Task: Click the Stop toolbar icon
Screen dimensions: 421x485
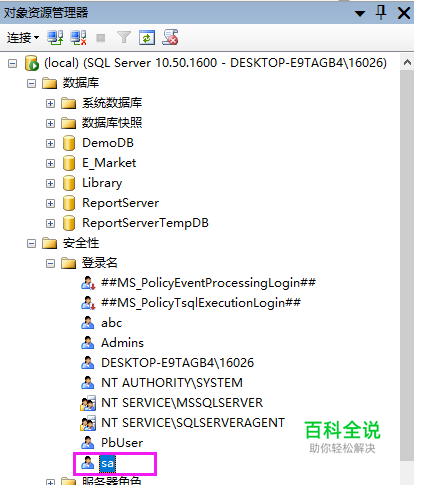Action: [101, 38]
